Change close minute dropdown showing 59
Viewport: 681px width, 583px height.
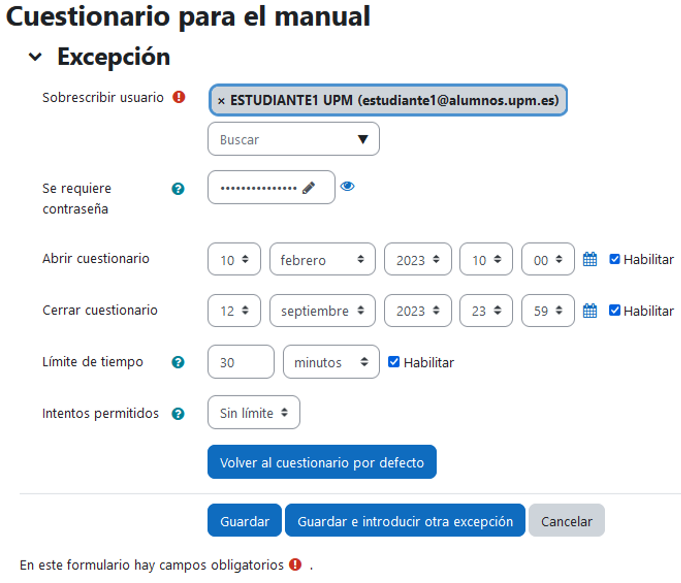(x=548, y=311)
